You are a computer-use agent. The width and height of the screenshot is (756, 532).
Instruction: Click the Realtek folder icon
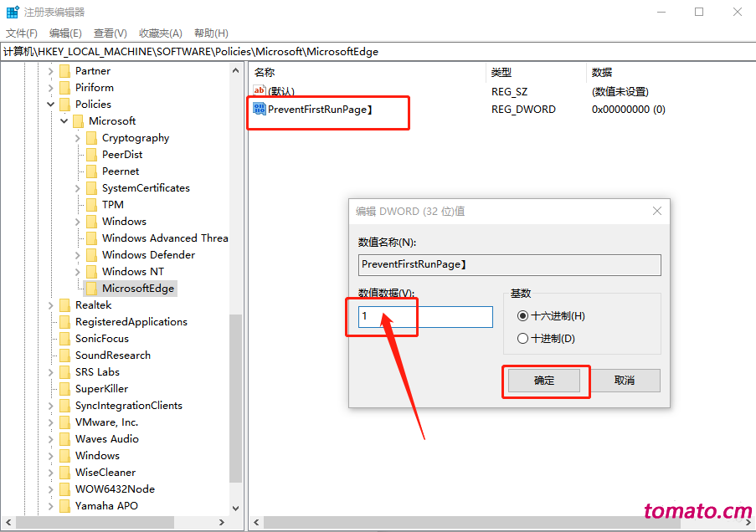[x=64, y=305]
